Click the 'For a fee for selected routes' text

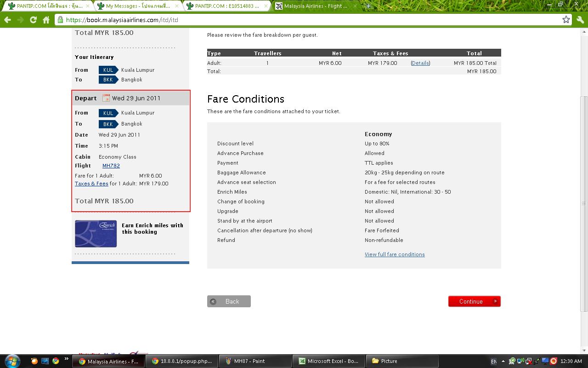[x=400, y=182]
